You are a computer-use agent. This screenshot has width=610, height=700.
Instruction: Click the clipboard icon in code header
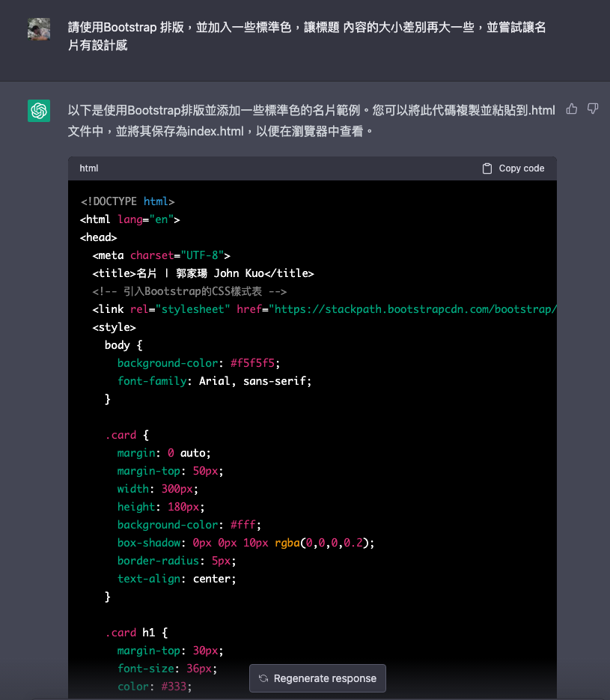[487, 168]
